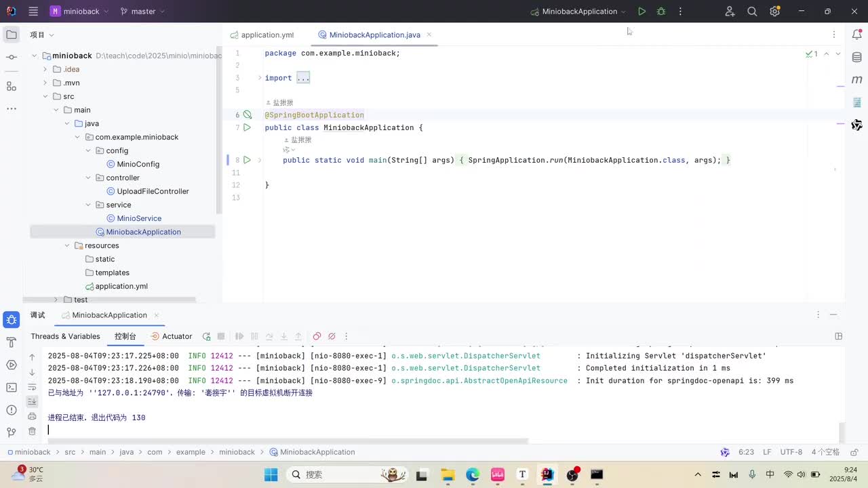Image resolution: width=868 pixels, height=488 pixels.
Task: Open the master branch dropdown
Action: click(142, 12)
